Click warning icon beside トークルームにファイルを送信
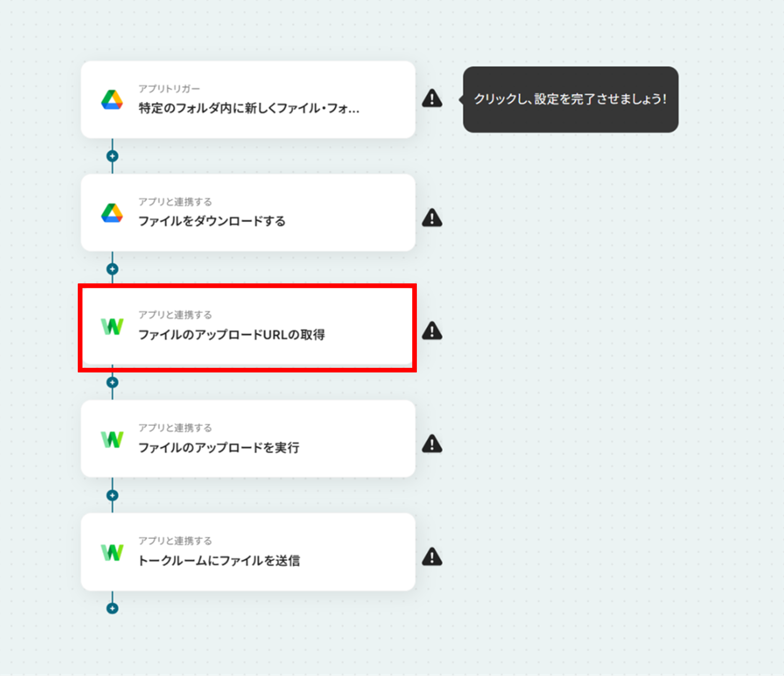The width and height of the screenshot is (784, 676). click(x=432, y=557)
